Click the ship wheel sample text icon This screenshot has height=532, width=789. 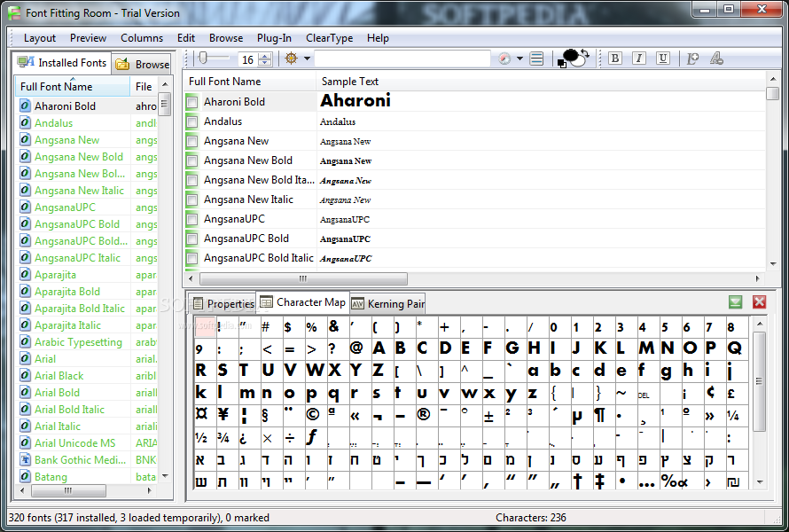tap(291, 59)
